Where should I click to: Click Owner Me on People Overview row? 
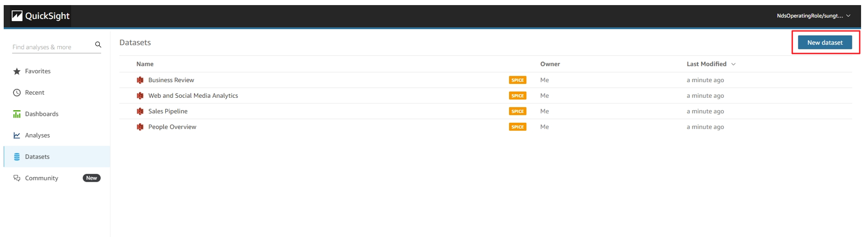[x=545, y=127]
